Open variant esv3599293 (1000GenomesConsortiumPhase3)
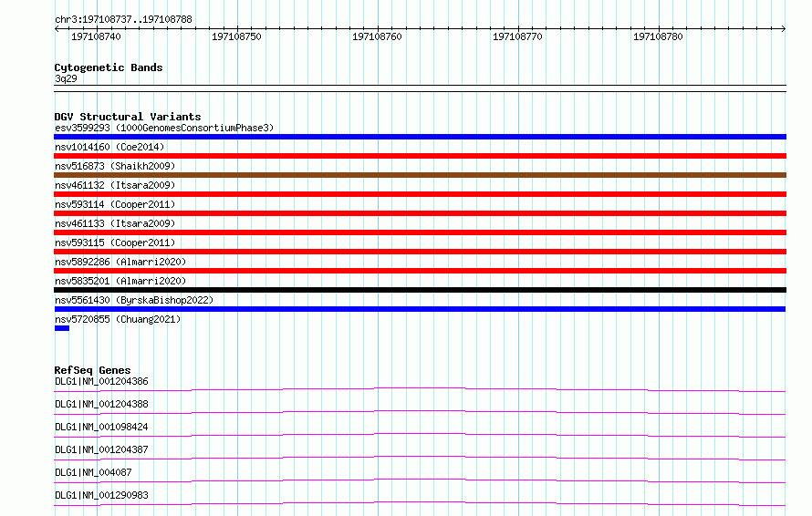 coord(164,128)
